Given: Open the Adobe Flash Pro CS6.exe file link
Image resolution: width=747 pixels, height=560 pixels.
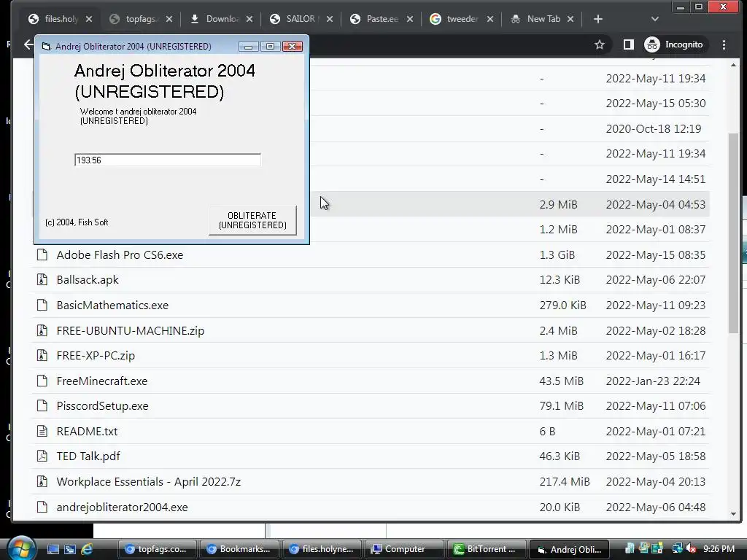Looking at the screenshot, I should coord(120,254).
